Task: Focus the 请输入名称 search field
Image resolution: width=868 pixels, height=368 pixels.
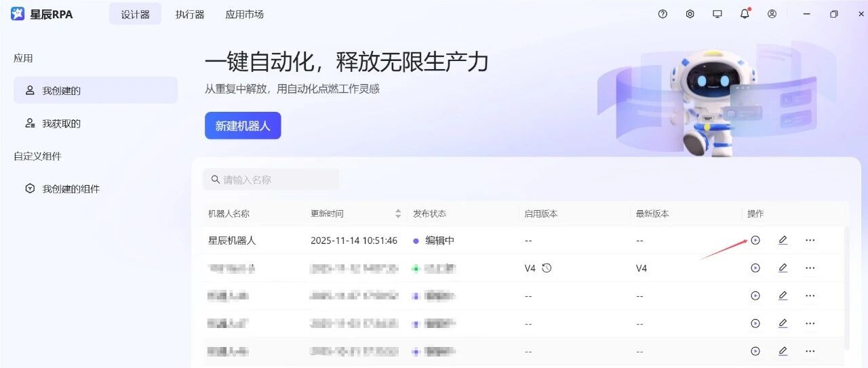Action: [x=271, y=180]
